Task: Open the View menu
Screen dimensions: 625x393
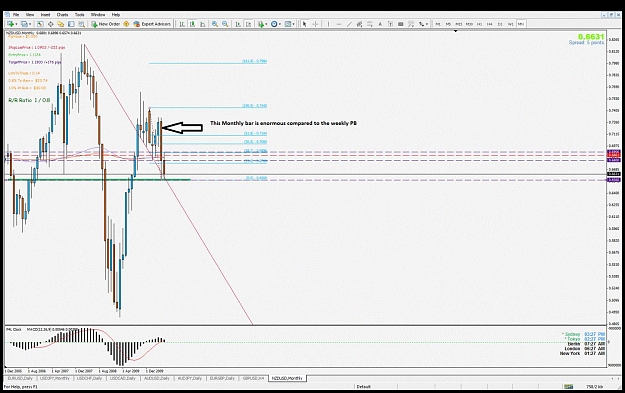Action: click(x=30, y=15)
